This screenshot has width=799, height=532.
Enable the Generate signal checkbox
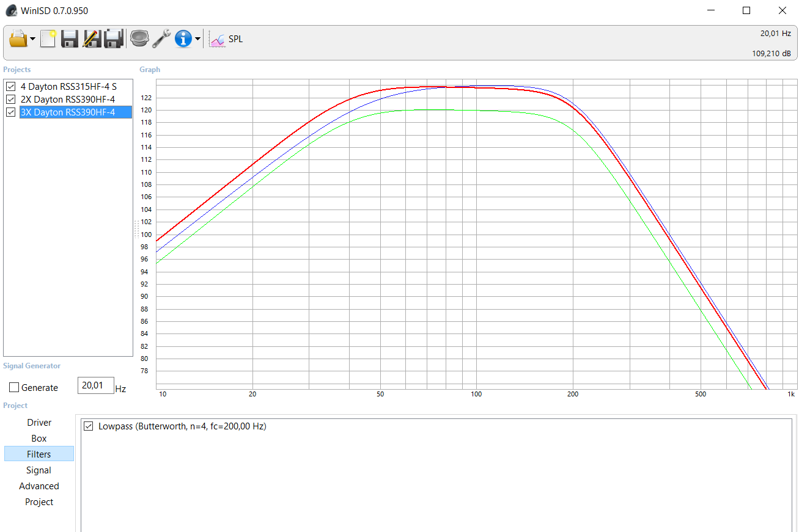tap(14, 388)
